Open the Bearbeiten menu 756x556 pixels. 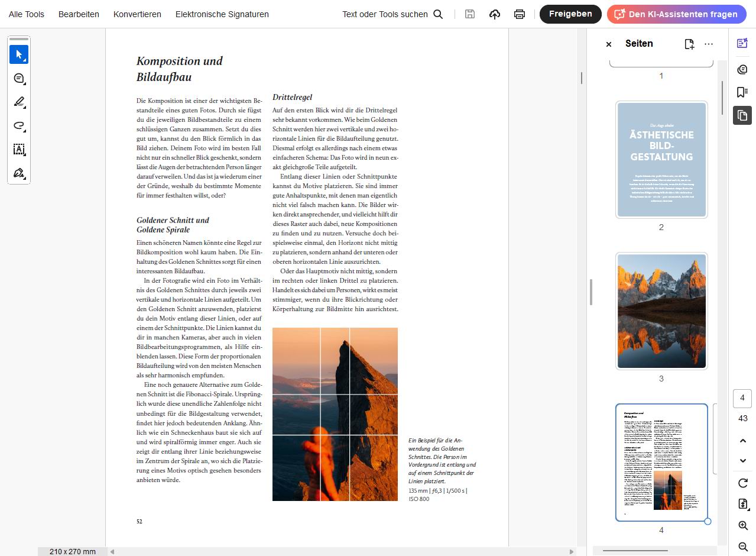click(x=79, y=14)
